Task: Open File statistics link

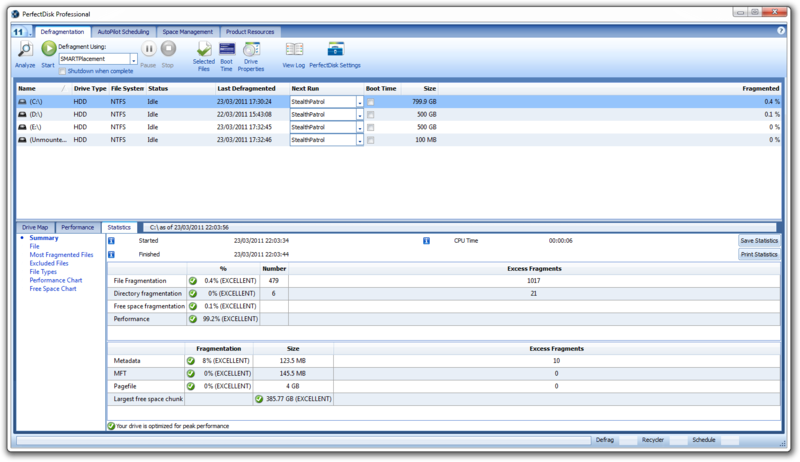Action: [34, 246]
